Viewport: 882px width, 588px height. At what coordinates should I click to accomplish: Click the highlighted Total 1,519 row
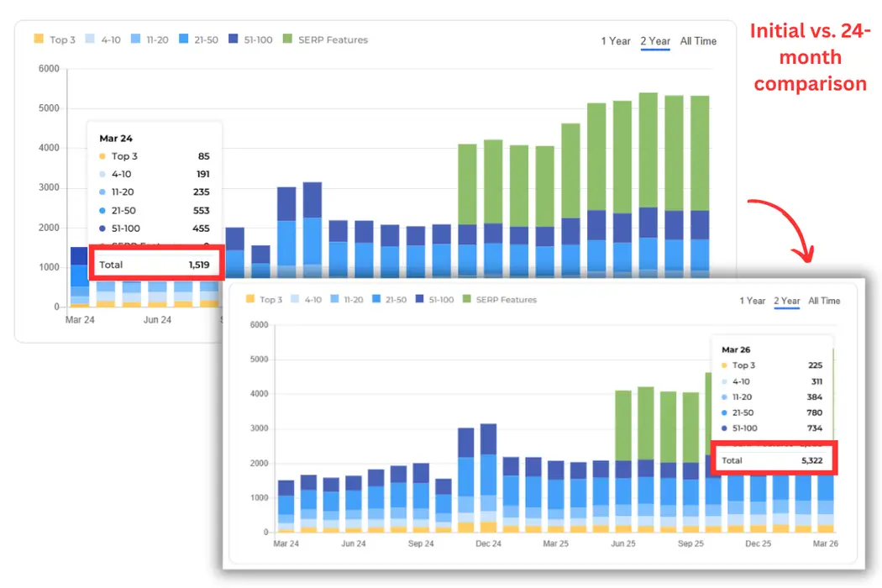click(155, 264)
